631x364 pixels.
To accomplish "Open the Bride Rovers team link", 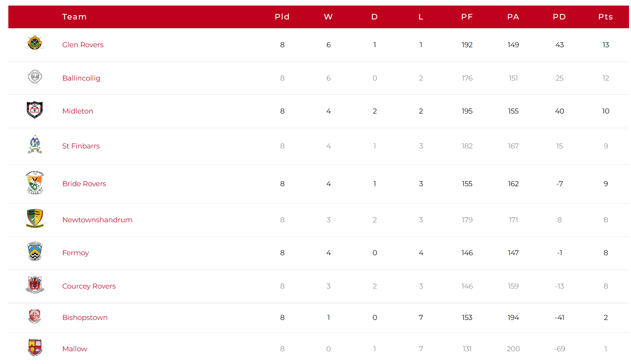I will point(84,184).
